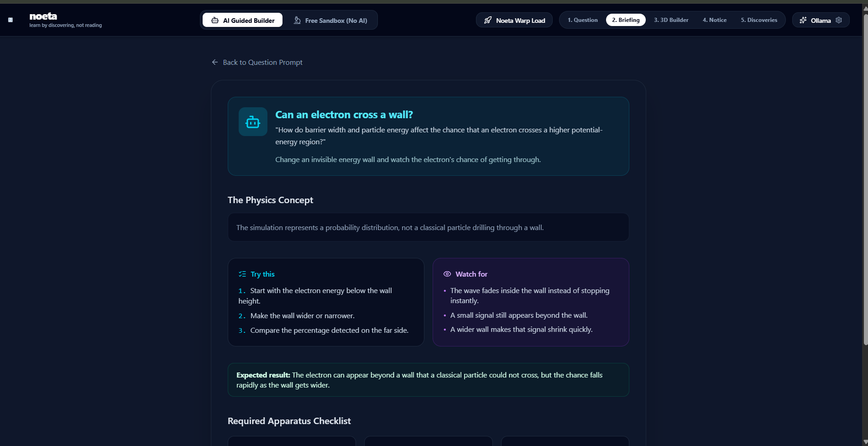Image resolution: width=868 pixels, height=446 pixels.
Task: Click the back arrow icon beside Question Prompt
Action: click(x=215, y=62)
